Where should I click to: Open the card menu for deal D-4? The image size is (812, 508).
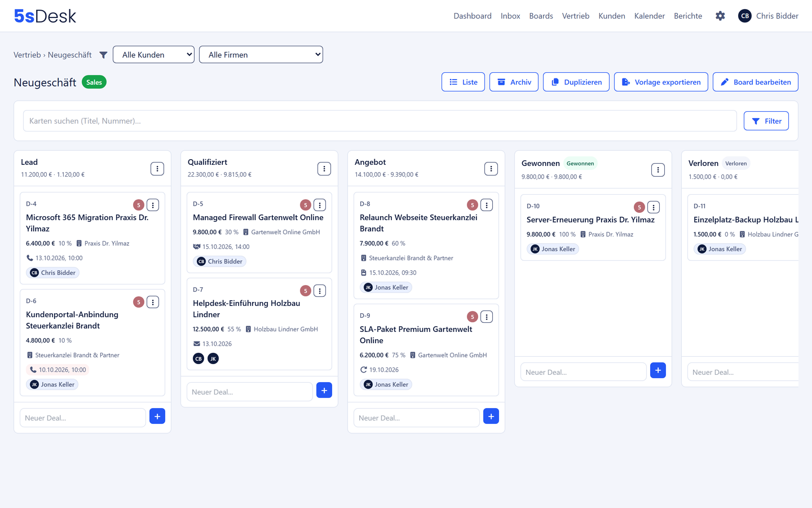[x=153, y=205]
